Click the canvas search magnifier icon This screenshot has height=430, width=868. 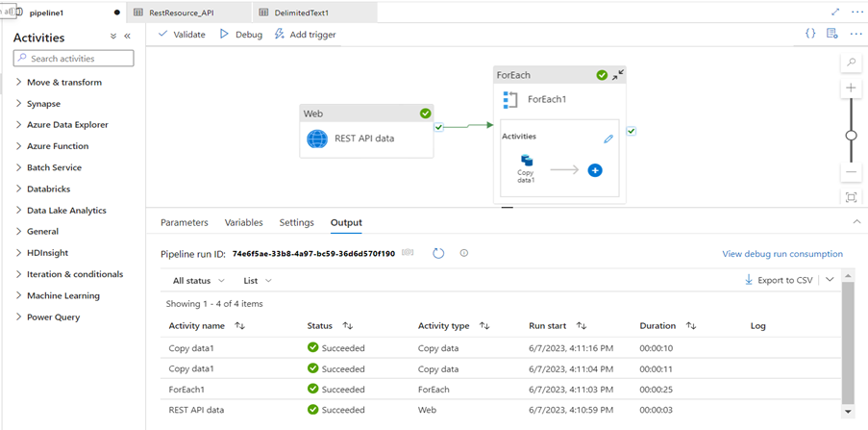pyautogui.click(x=851, y=63)
